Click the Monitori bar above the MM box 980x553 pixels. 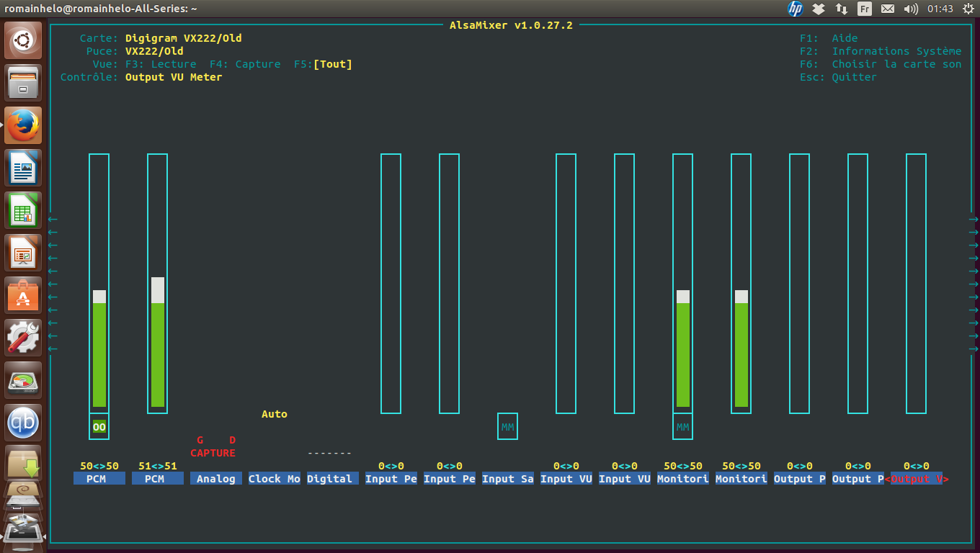683,284
